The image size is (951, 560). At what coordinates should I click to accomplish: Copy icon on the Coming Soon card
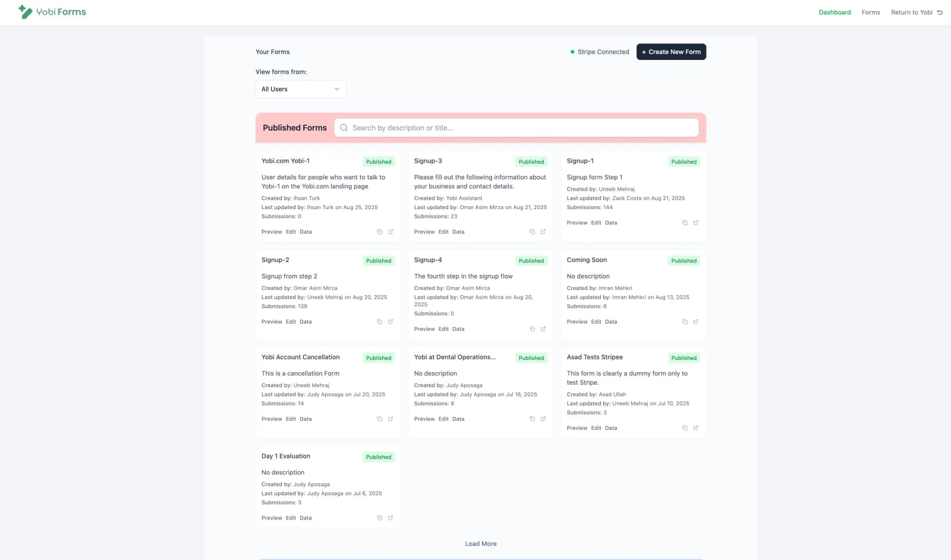point(685,322)
